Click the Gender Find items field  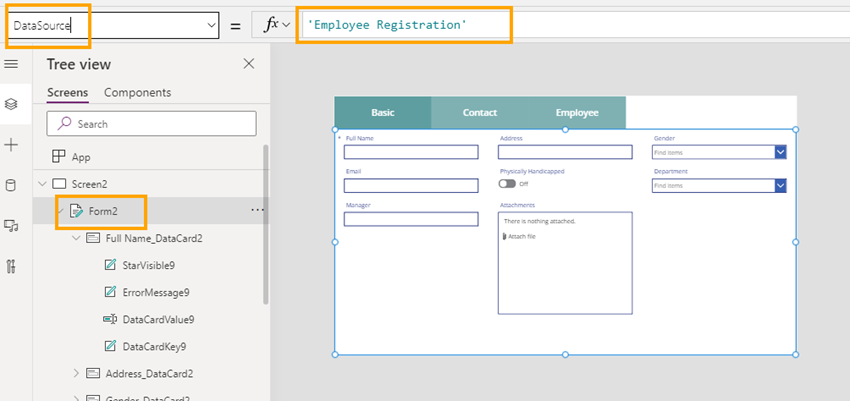point(713,153)
